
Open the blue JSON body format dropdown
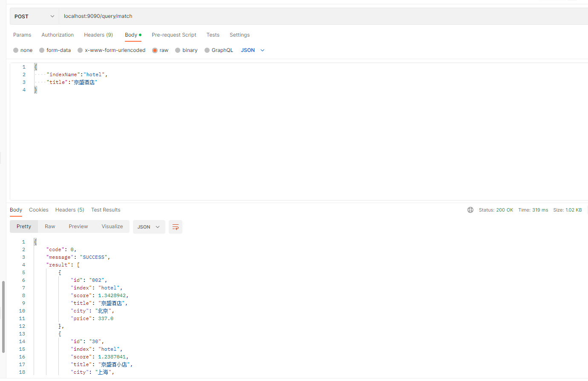tap(253, 50)
